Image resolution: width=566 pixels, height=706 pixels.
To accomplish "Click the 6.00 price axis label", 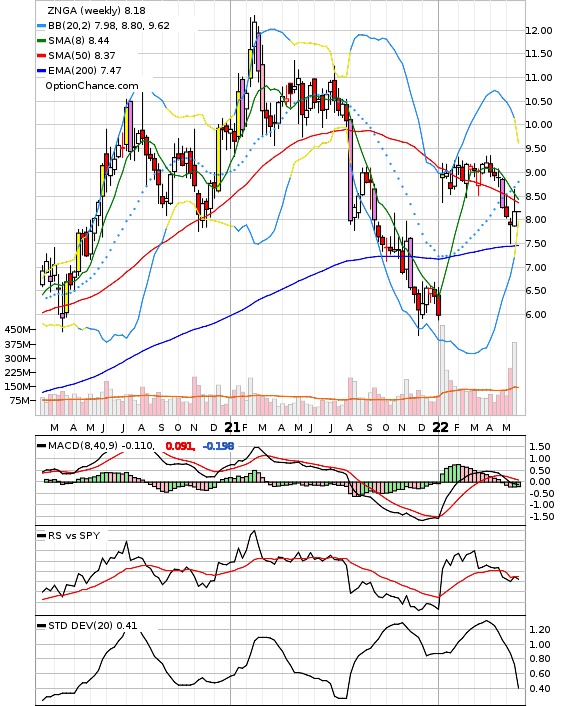I will [536, 315].
